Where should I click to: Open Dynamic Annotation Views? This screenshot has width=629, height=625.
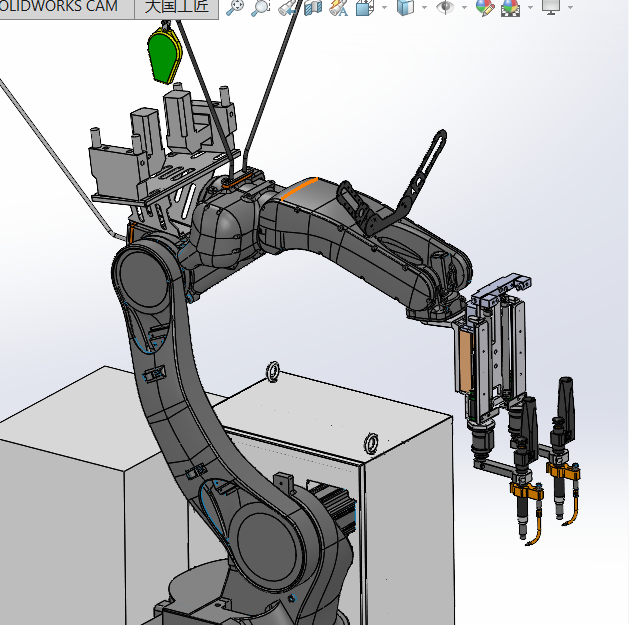coord(338,7)
